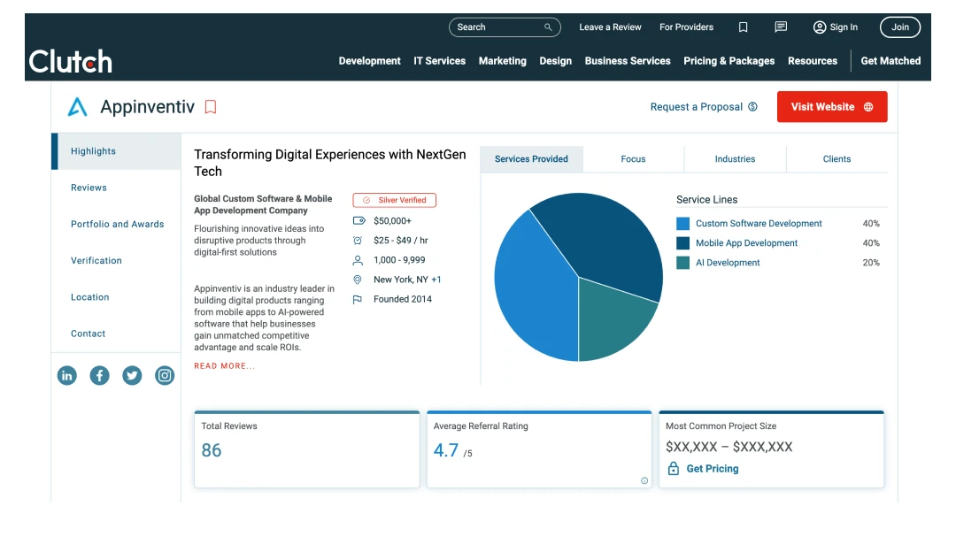The width and height of the screenshot is (956, 560).
Task: Expand the Development navigation menu
Action: [x=369, y=61]
